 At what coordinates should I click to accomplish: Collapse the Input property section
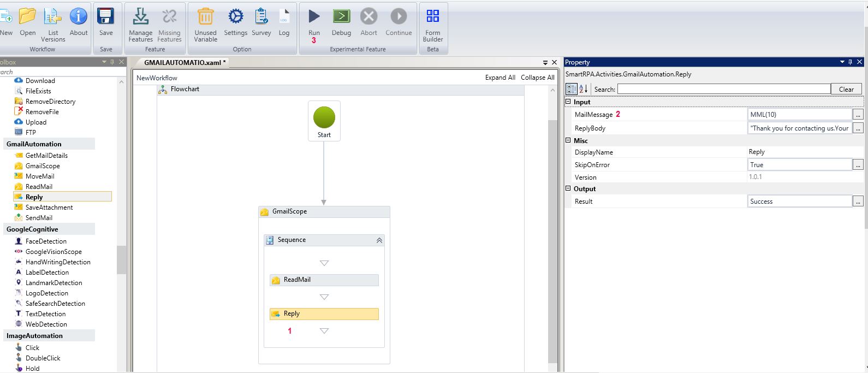(x=568, y=102)
